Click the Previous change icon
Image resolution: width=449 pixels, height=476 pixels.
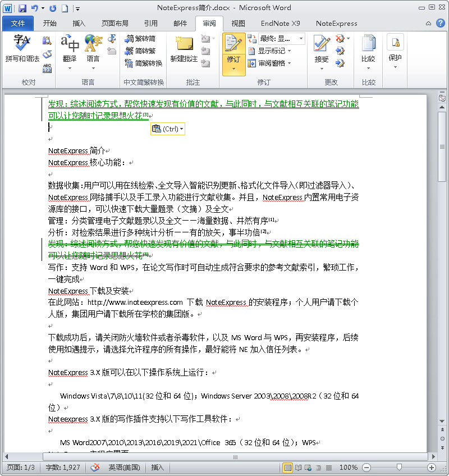click(340, 51)
